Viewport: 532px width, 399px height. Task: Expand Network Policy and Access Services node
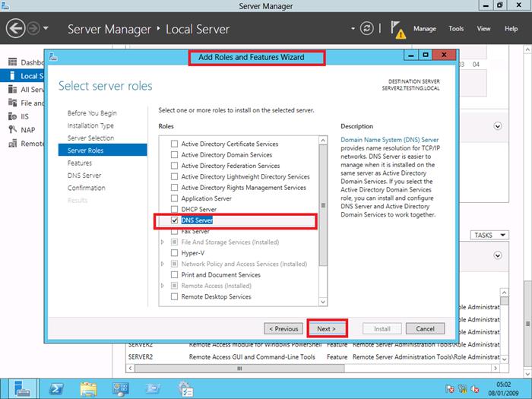pos(163,264)
